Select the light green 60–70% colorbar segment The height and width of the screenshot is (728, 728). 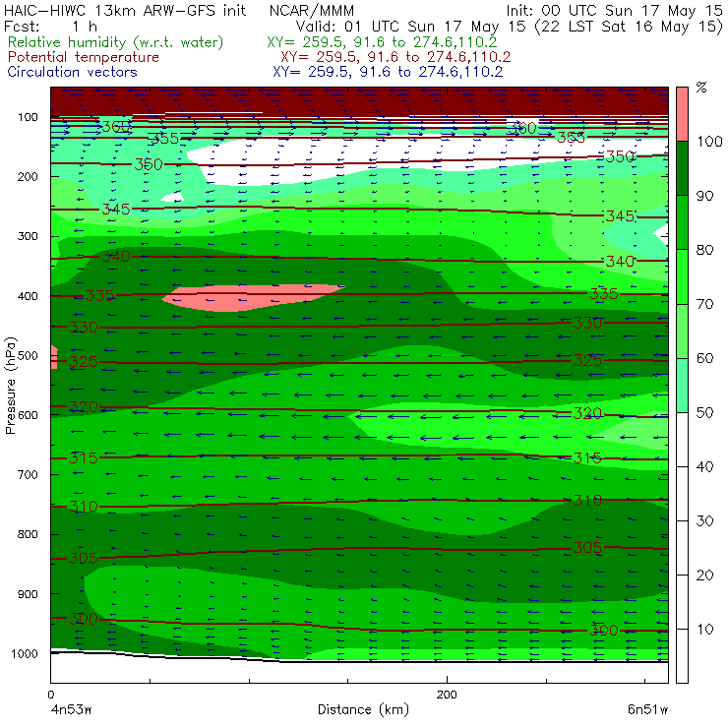click(682, 331)
